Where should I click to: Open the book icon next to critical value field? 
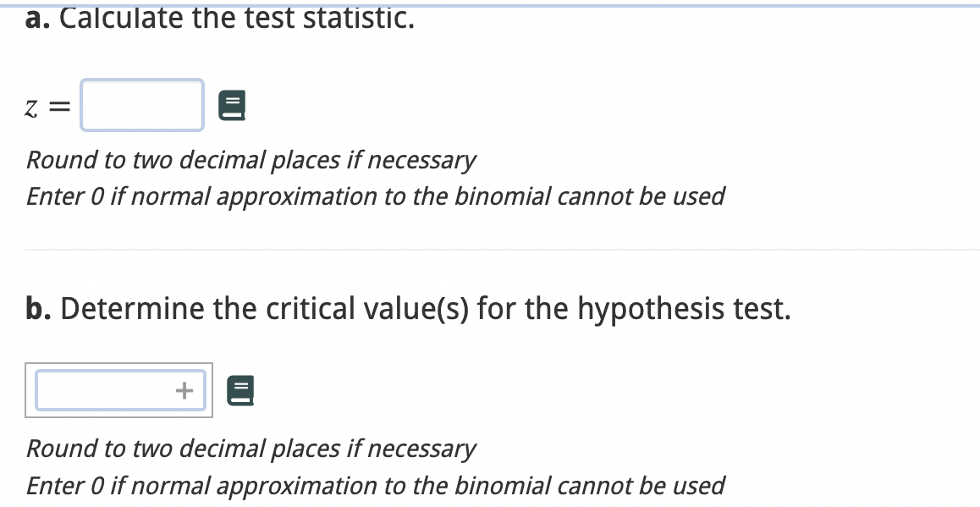(239, 390)
